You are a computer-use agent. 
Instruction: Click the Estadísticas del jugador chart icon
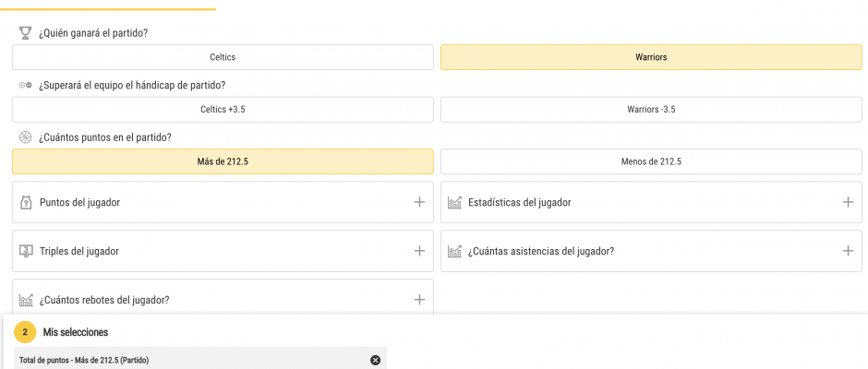[x=454, y=202]
